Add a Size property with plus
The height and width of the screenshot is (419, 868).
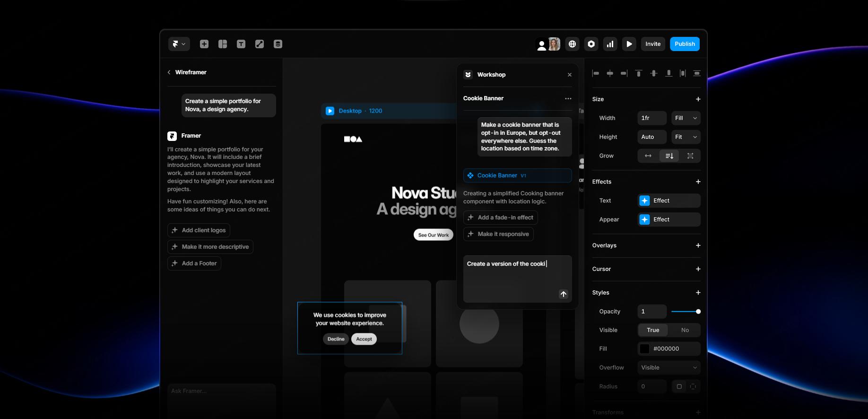[x=698, y=99]
